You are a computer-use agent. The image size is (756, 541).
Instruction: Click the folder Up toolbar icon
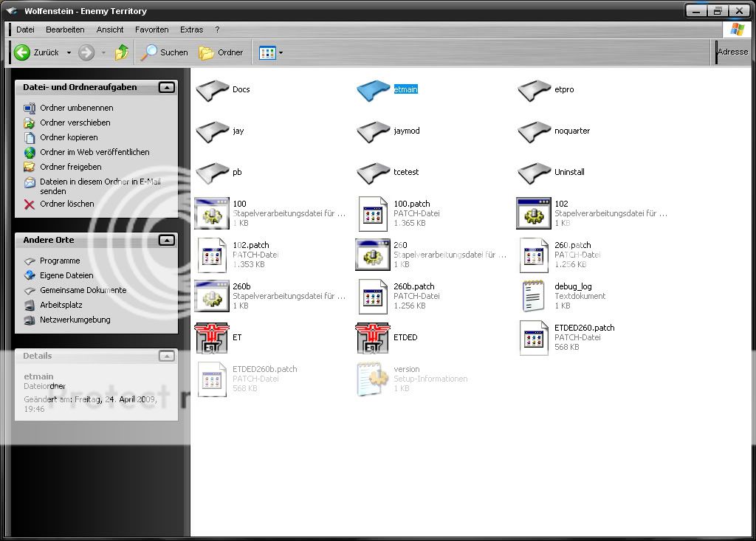(x=122, y=52)
